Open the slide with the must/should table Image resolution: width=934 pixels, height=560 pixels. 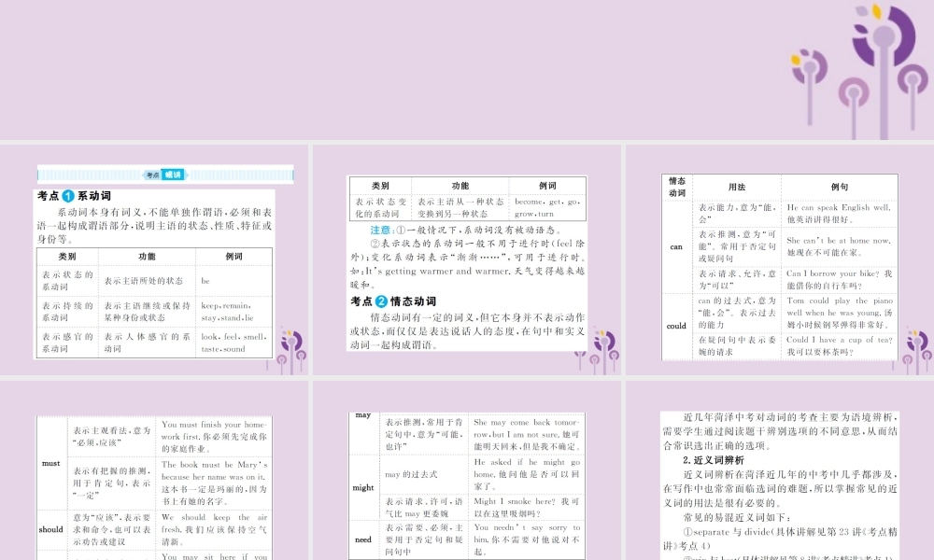pyautogui.click(x=154, y=470)
